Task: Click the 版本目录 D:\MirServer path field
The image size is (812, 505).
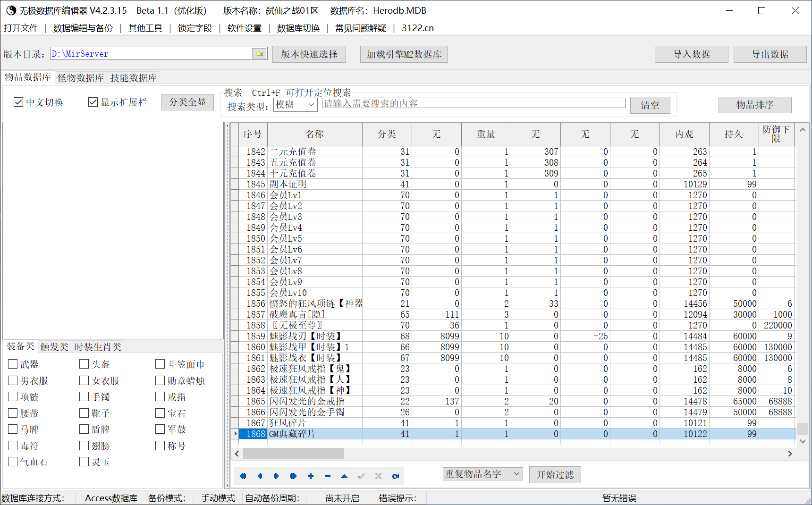Action: click(x=152, y=53)
